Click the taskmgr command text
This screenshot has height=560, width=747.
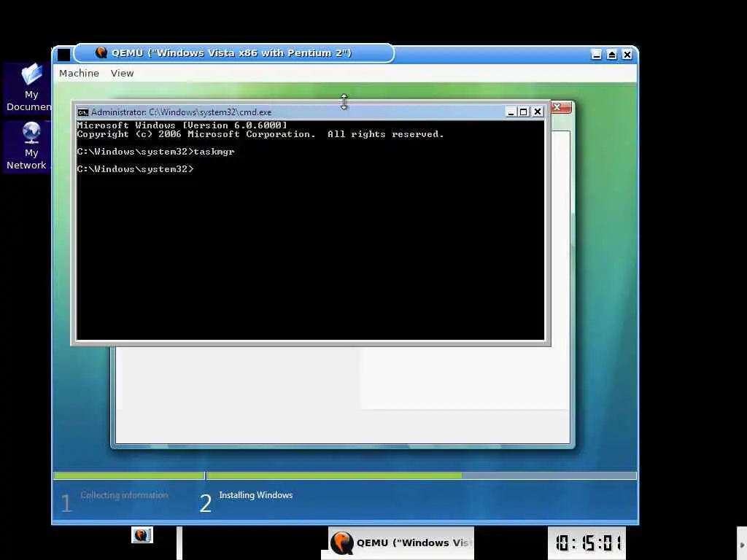point(214,152)
